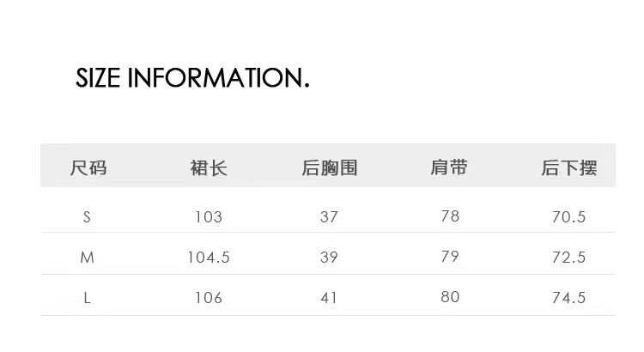This screenshot has width=644, height=352.
Task: Select back hem value 70.5
Action: pyautogui.click(x=568, y=217)
